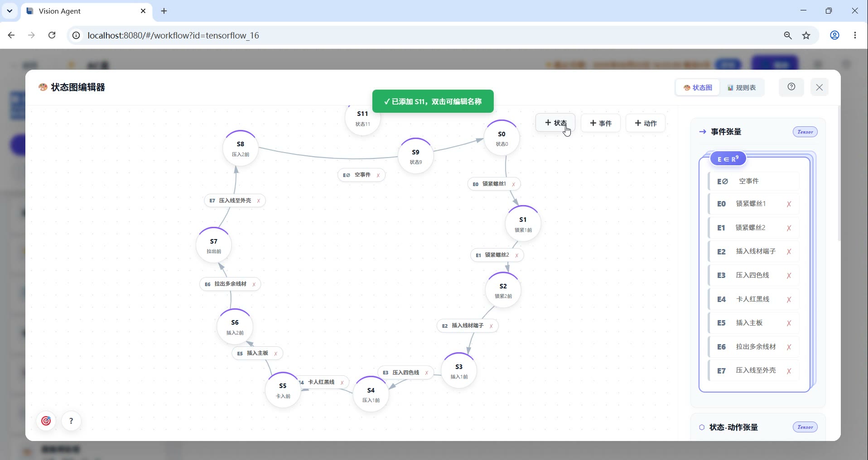Add a new event with + 事件
Screen dimensions: 868x460
(x=601, y=123)
